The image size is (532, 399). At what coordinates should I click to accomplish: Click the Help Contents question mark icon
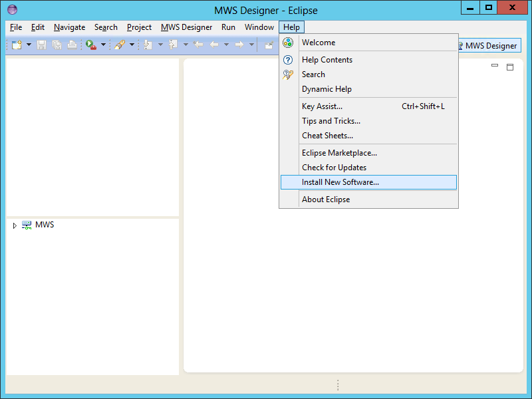coord(288,60)
